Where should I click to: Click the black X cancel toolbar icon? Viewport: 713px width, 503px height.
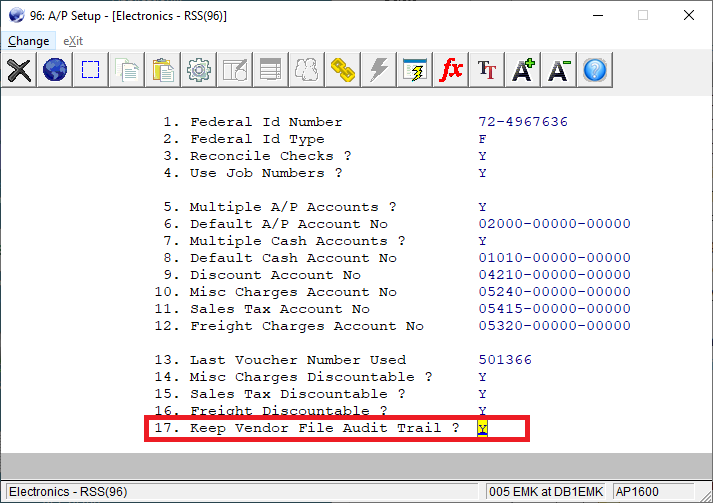click(19, 70)
